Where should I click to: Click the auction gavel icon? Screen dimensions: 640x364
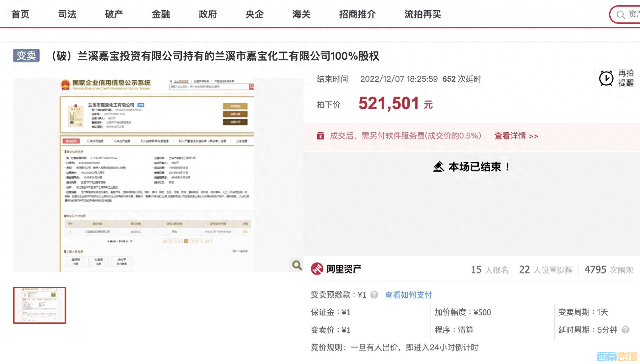tap(438, 167)
